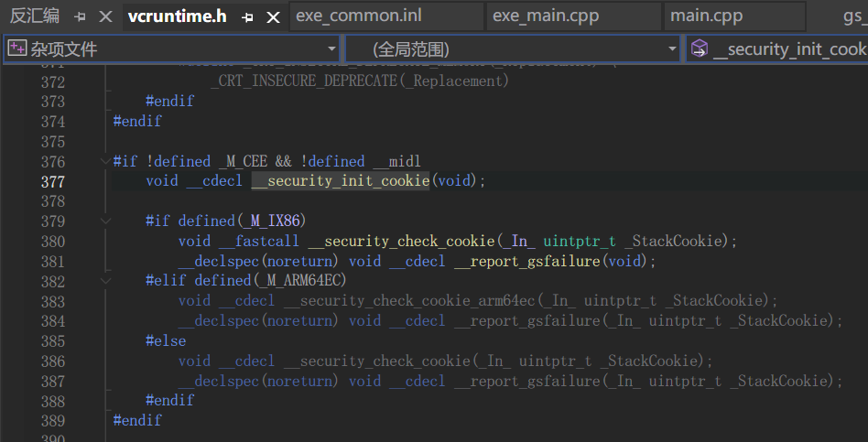Close the vcruntime.h tab
The width and height of the screenshot is (868, 442).
[273, 17]
